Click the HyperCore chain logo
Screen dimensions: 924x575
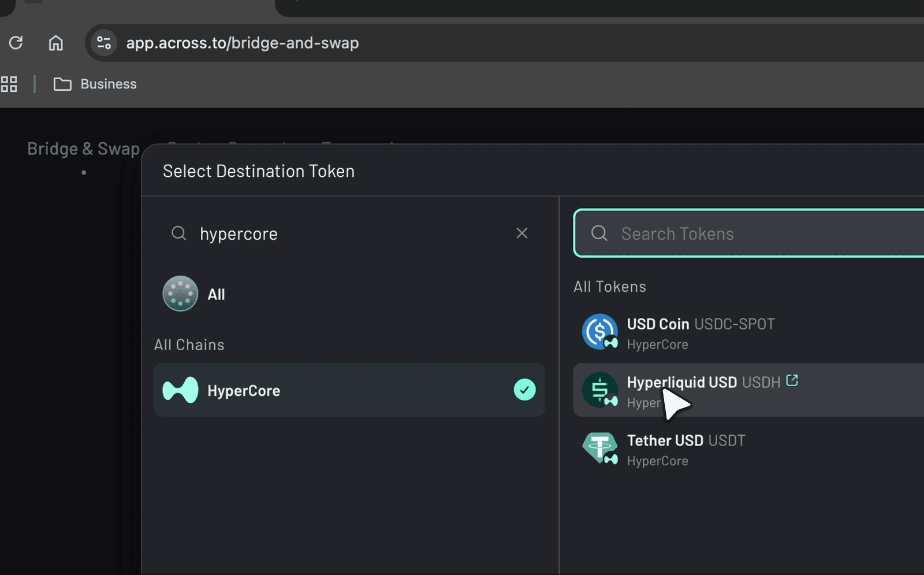[181, 390]
